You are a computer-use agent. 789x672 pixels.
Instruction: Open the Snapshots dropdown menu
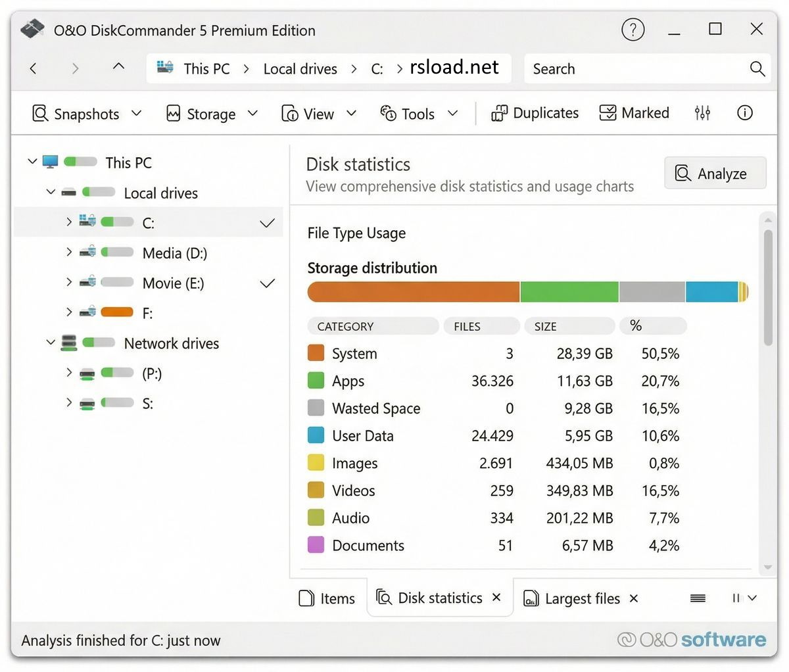click(87, 114)
